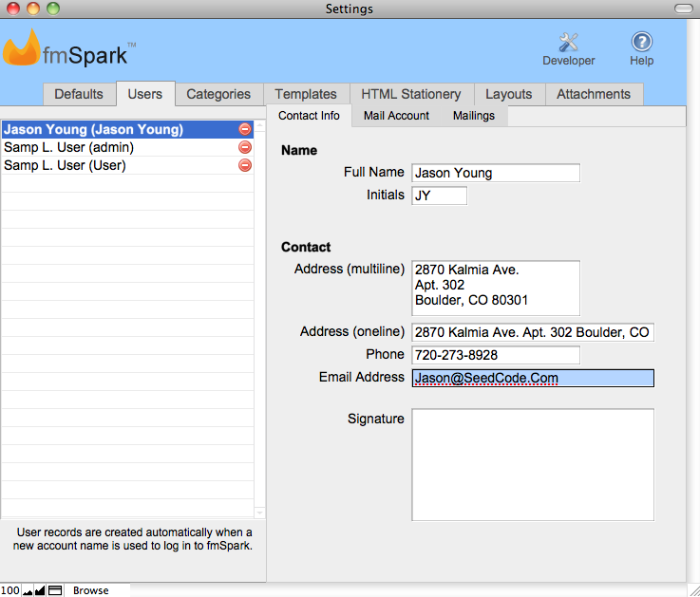700x597 pixels.
Task: Open the HTML Stationery tab
Action: tap(410, 94)
